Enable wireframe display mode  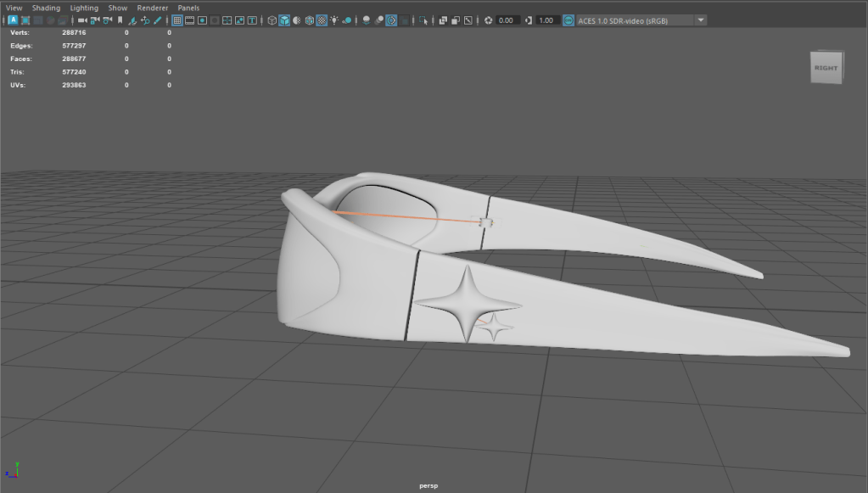272,20
